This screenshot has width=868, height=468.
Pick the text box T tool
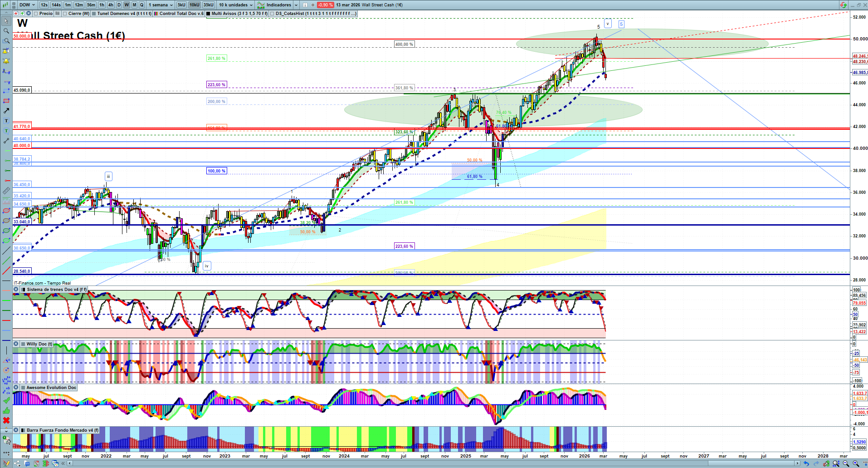[x=6, y=121]
